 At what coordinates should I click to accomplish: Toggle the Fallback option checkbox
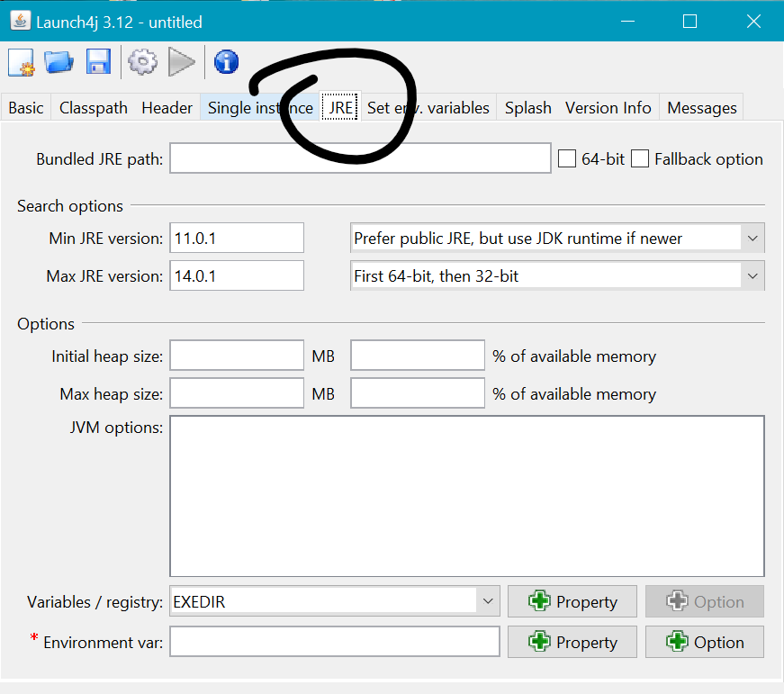(639, 159)
